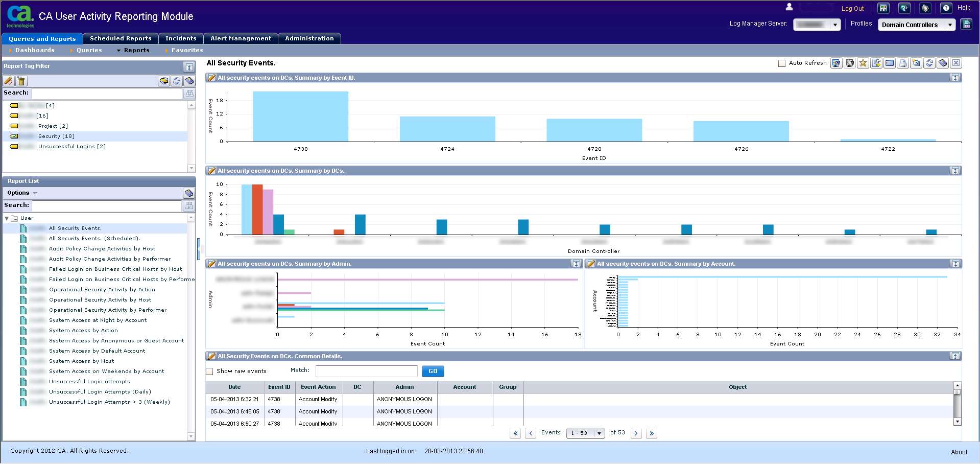Open Failed Login on Business Critical Hosts by Host
Image resolution: width=980 pixels, height=464 pixels.
pos(115,269)
